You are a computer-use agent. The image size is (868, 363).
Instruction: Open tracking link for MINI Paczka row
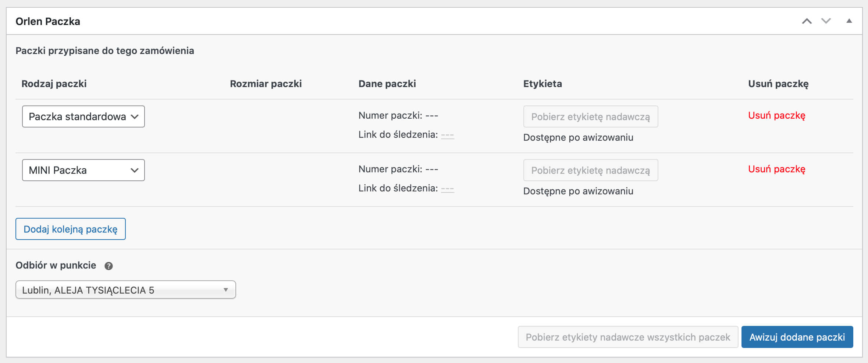pos(447,188)
